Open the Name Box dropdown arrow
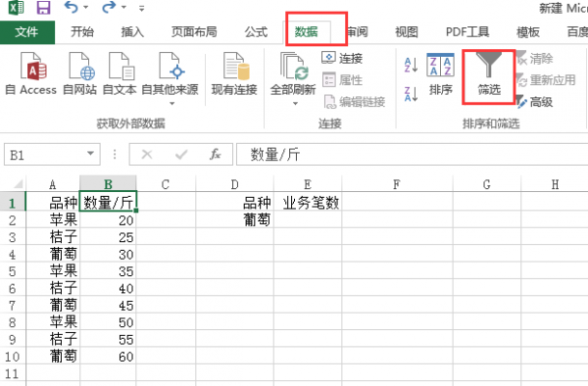The image size is (588, 386). (x=90, y=154)
